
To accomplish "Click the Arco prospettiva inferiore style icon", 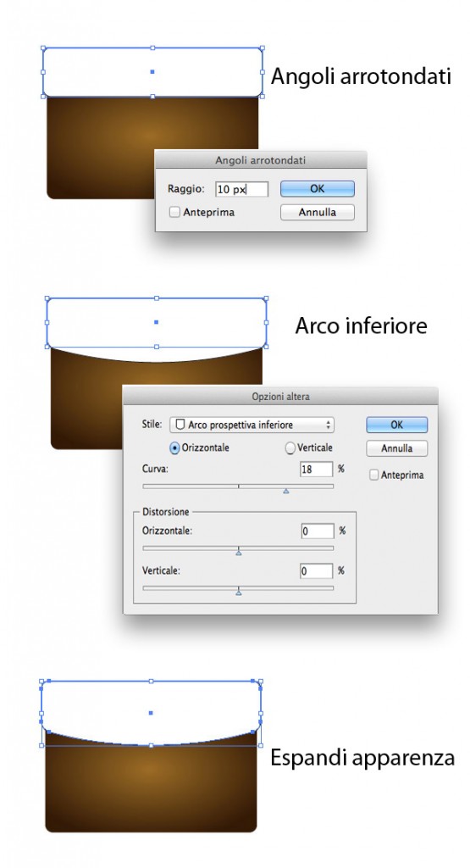I will click(x=180, y=425).
